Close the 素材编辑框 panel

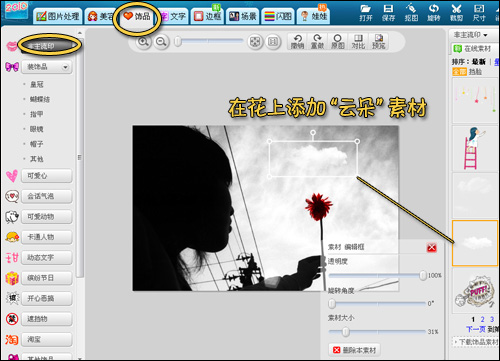point(432,247)
